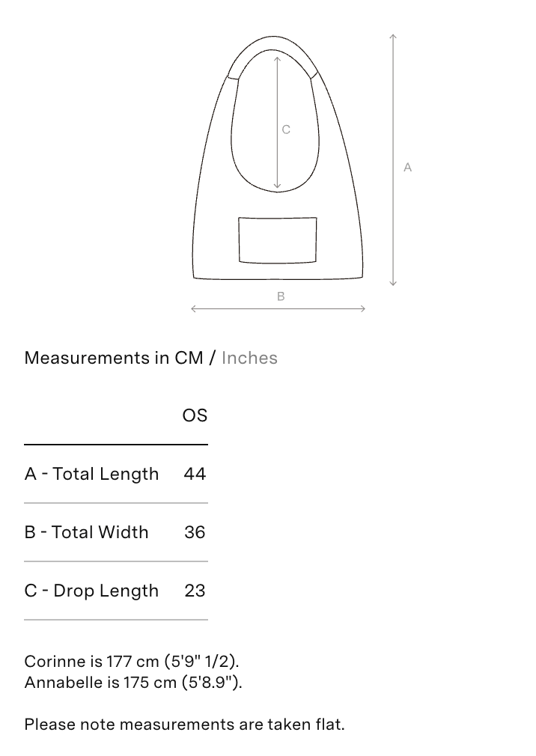Click the A - Total Length row
Image resolution: width=536 pixels, height=756 pixels.
(x=116, y=474)
